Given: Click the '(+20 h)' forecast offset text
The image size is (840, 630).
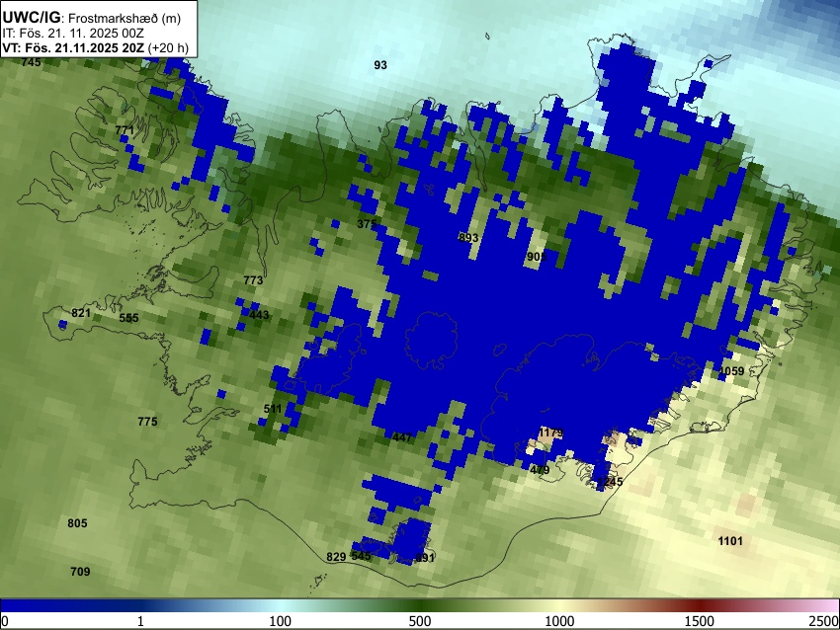Looking at the screenshot, I should point(168,47).
